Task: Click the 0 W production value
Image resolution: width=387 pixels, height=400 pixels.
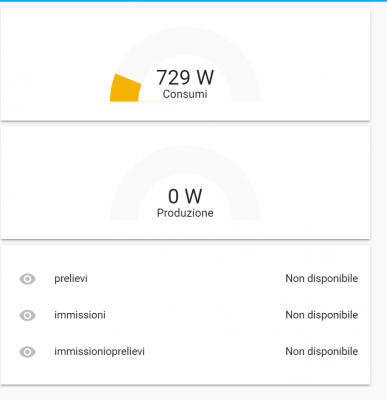Action: 185,196
